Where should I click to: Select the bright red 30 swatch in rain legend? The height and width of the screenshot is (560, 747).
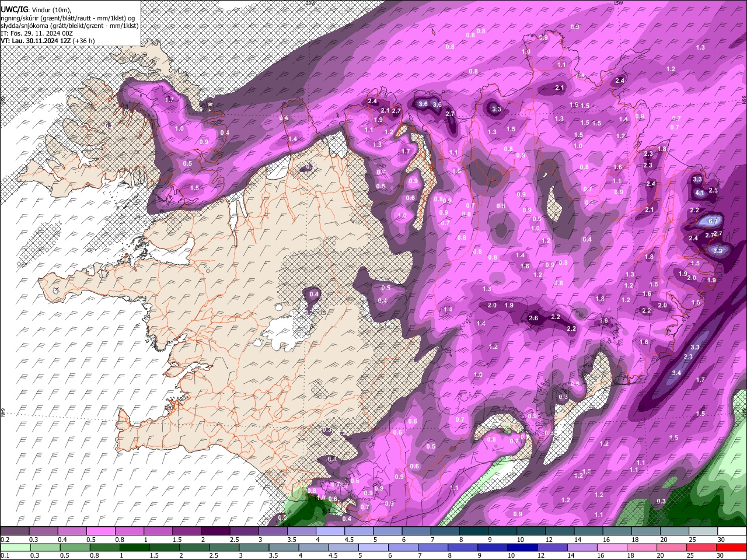coord(732,547)
